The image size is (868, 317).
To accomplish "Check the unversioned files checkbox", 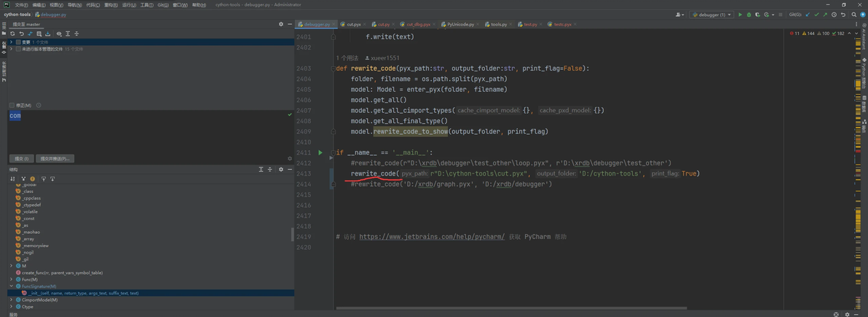I will pos(18,49).
